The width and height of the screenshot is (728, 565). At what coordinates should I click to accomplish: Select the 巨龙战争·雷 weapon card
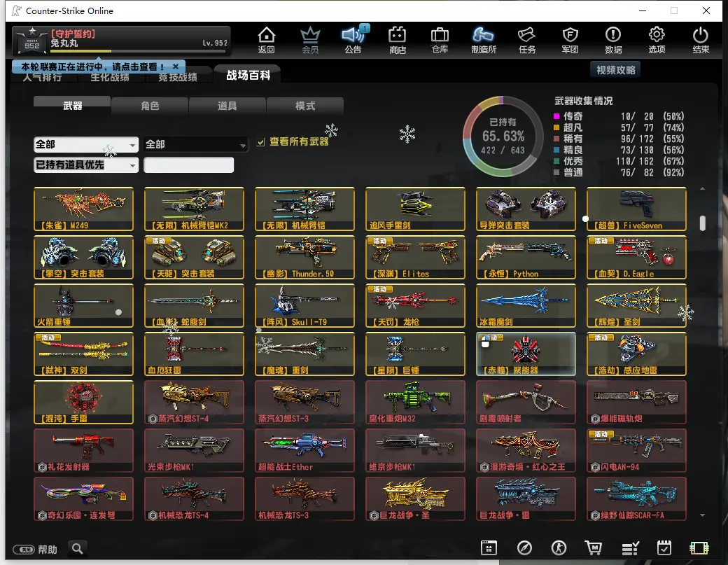[526, 498]
